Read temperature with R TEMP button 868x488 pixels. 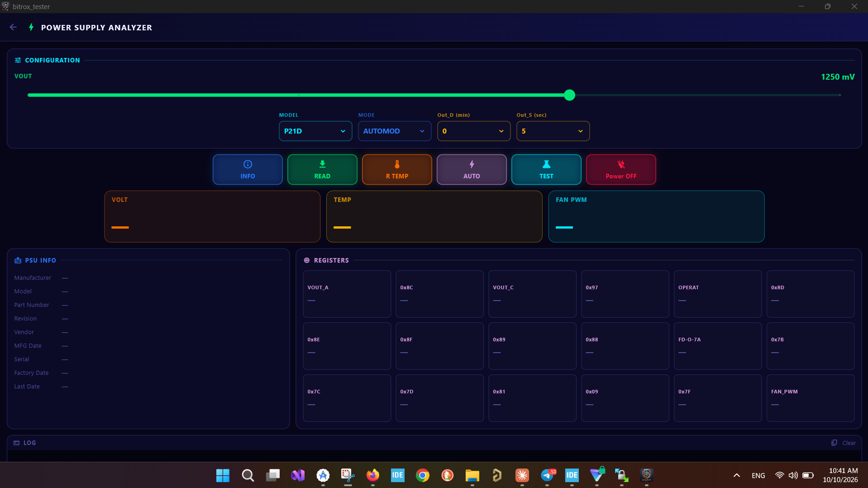coord(397,169)
